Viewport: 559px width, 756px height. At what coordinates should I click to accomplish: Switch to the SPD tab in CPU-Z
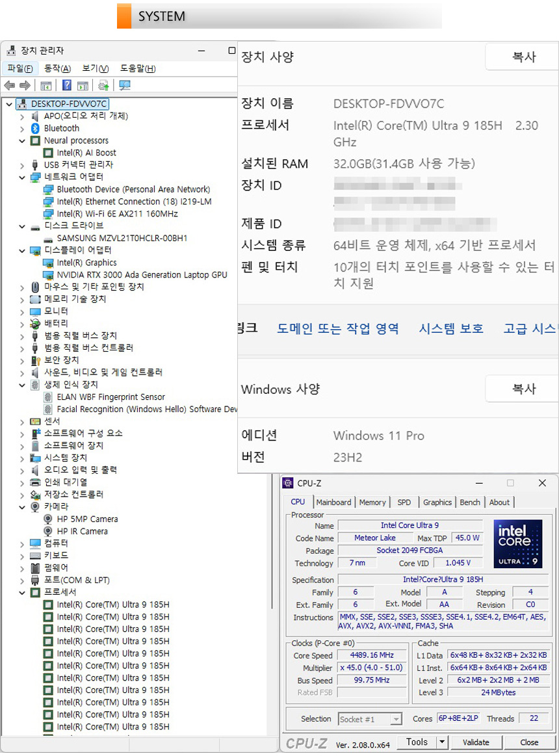[x=404, y=502]
